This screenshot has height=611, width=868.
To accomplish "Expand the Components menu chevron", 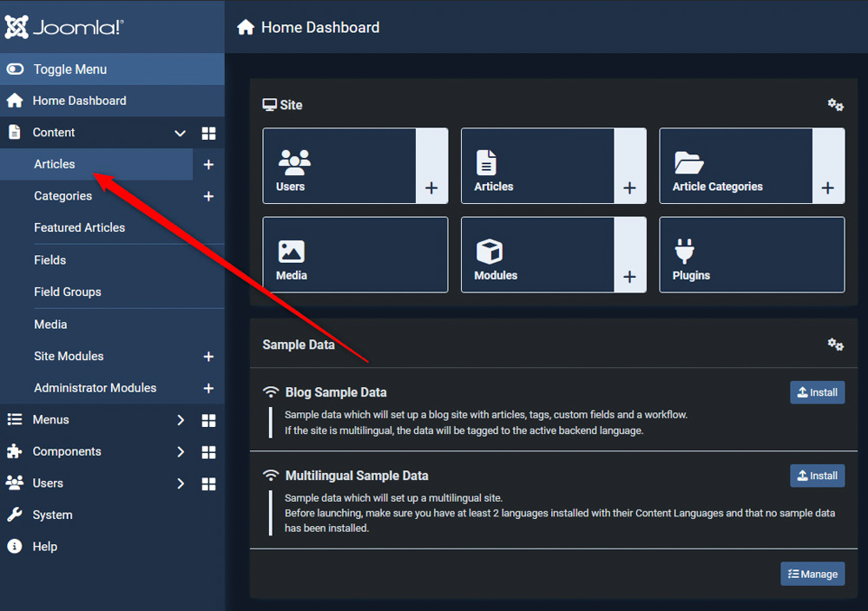I will coord(181,451).
